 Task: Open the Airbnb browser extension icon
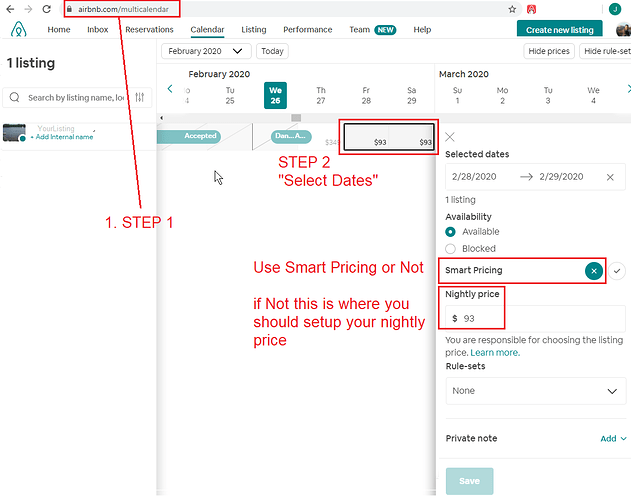[531, 9]
